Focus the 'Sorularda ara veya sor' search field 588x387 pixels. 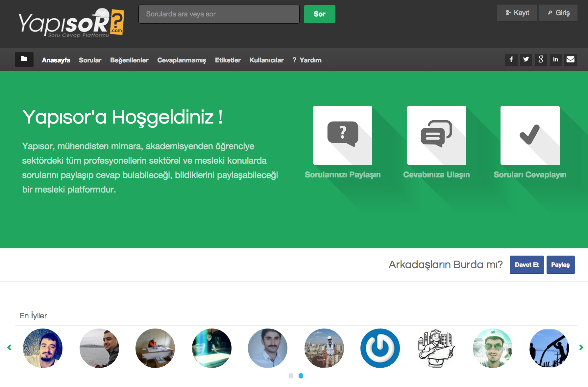pyautogui.click(x=219, y=14)
